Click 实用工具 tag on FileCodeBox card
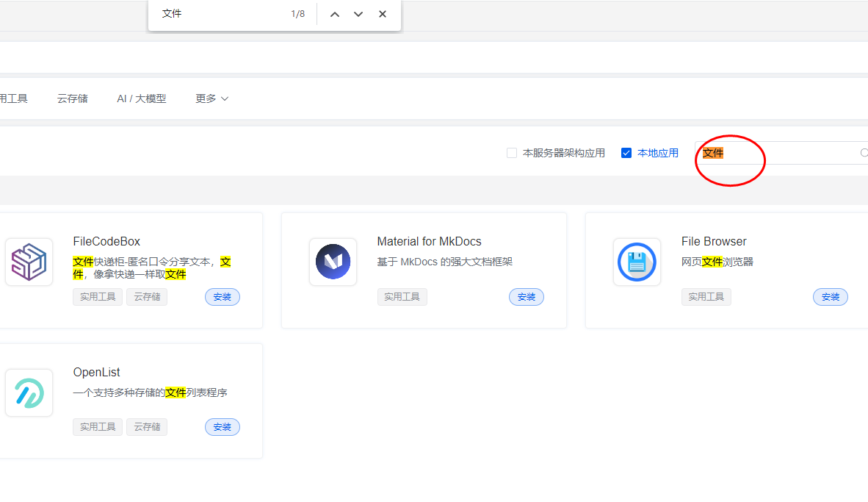Screen dimensions: 868x502 (x=98, y=297)
